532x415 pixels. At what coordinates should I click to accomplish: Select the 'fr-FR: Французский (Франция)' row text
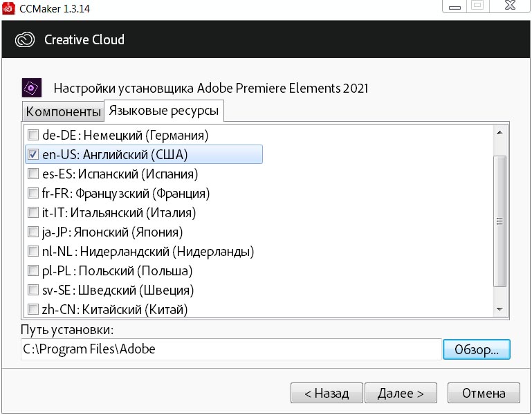126,193
